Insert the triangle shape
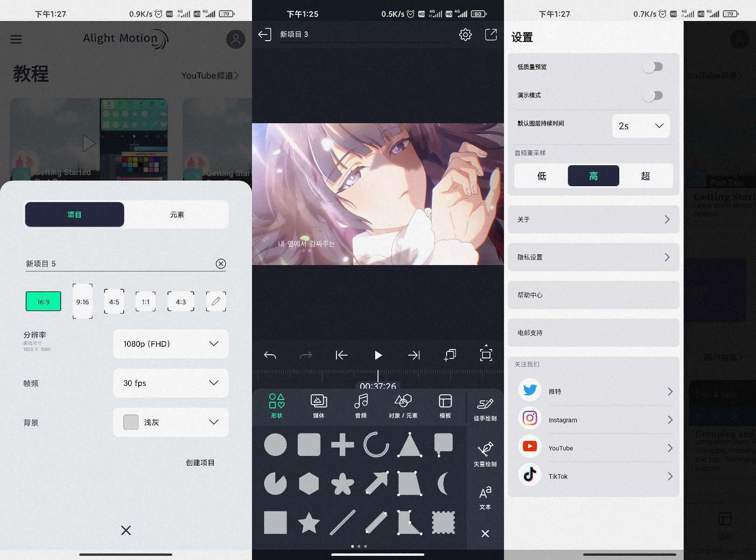The height and width of the screenshot is (560, 756). [x=410, y=444]
